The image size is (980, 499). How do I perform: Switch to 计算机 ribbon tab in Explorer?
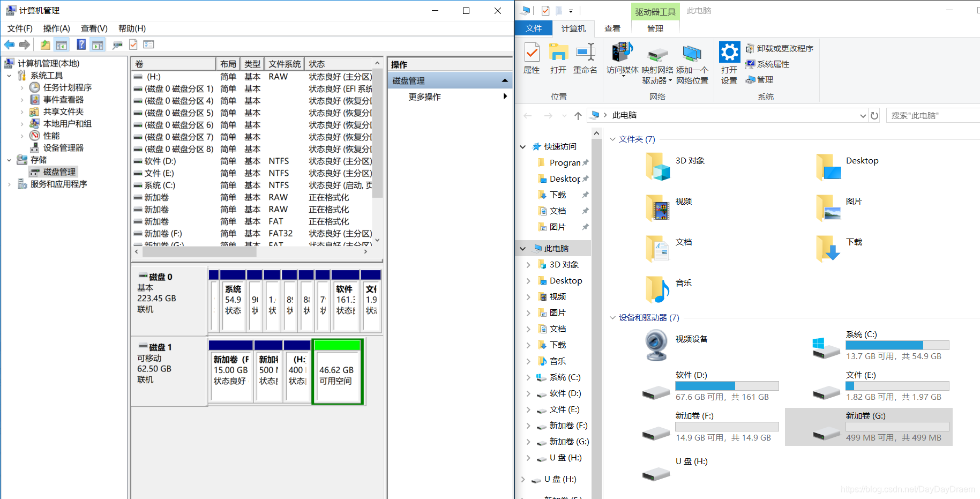(x=573, y=28)
